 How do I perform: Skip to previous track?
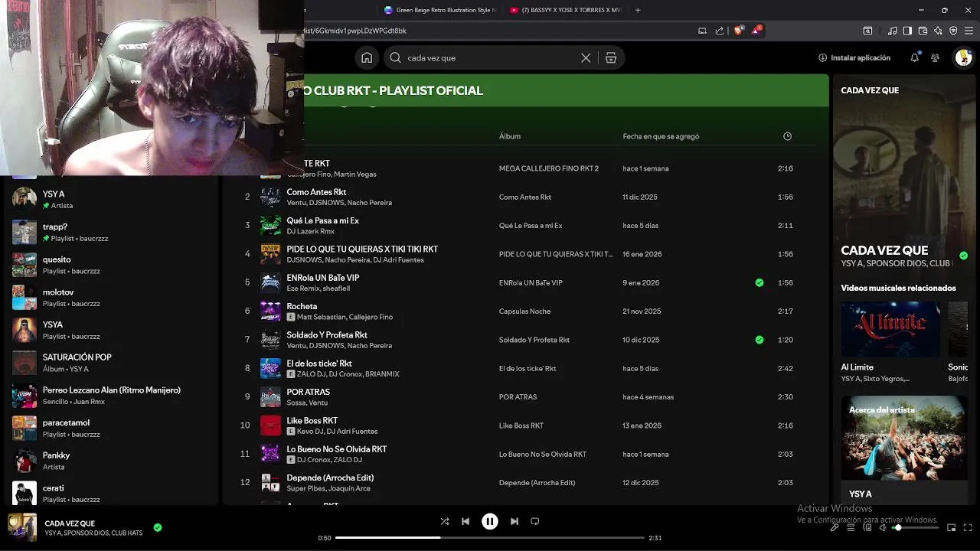click(x=465, y=521)
